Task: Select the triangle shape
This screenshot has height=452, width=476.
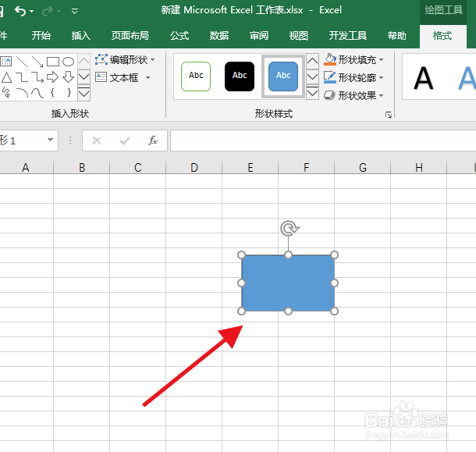Action: [6, 77]
